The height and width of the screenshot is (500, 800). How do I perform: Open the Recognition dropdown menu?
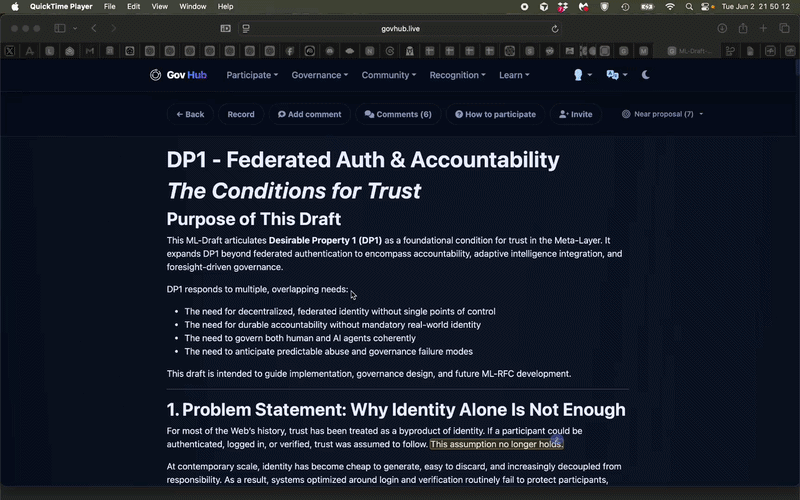(x=457, y=75)
